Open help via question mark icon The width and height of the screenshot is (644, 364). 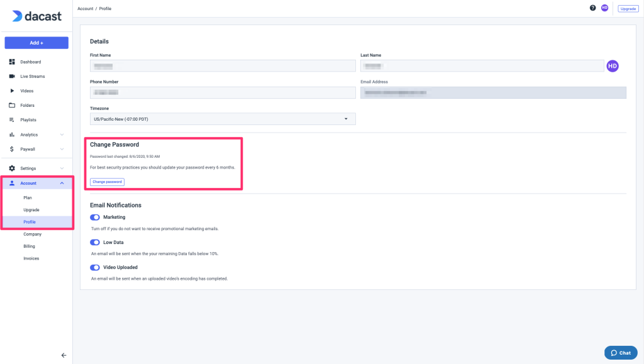click(592, 8)
